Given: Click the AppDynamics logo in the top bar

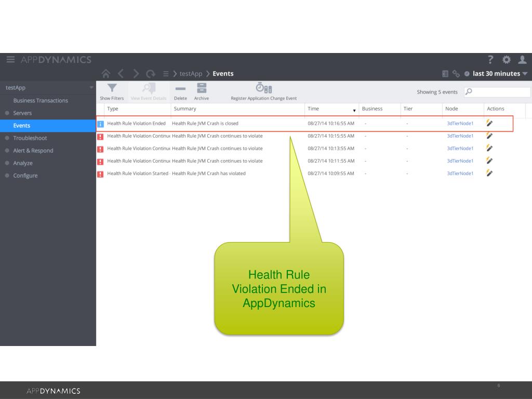Looking at the screenshot, I should [x=56, y=60].
